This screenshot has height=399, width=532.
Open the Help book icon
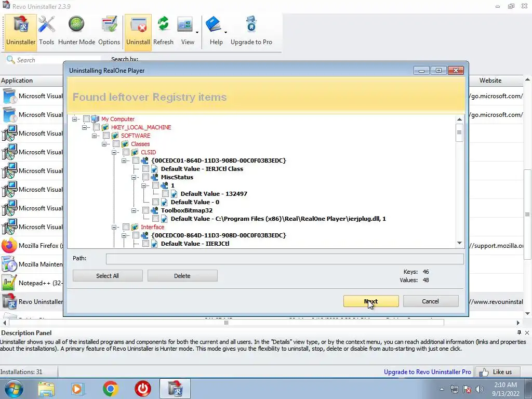[x=214, y=24]
